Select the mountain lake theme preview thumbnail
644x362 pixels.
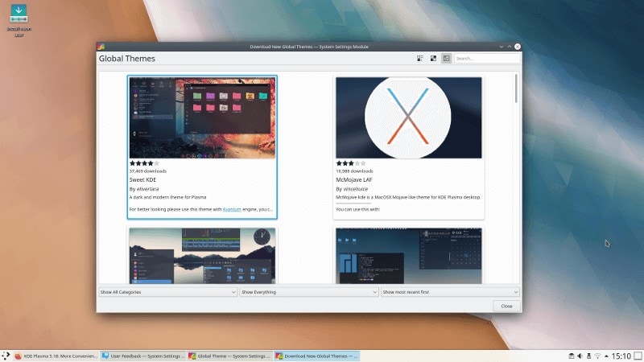click(x=202, y=256)
